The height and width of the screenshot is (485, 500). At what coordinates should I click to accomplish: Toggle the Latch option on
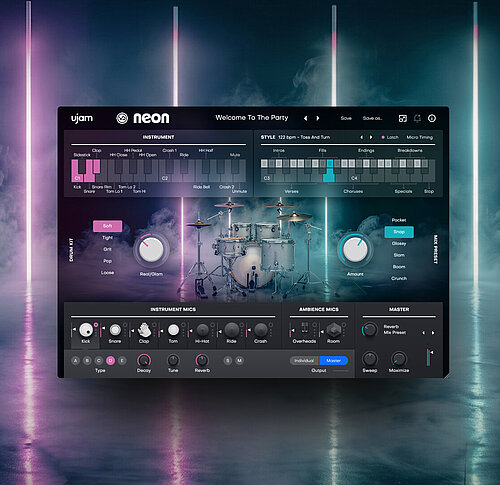[390, 137]
